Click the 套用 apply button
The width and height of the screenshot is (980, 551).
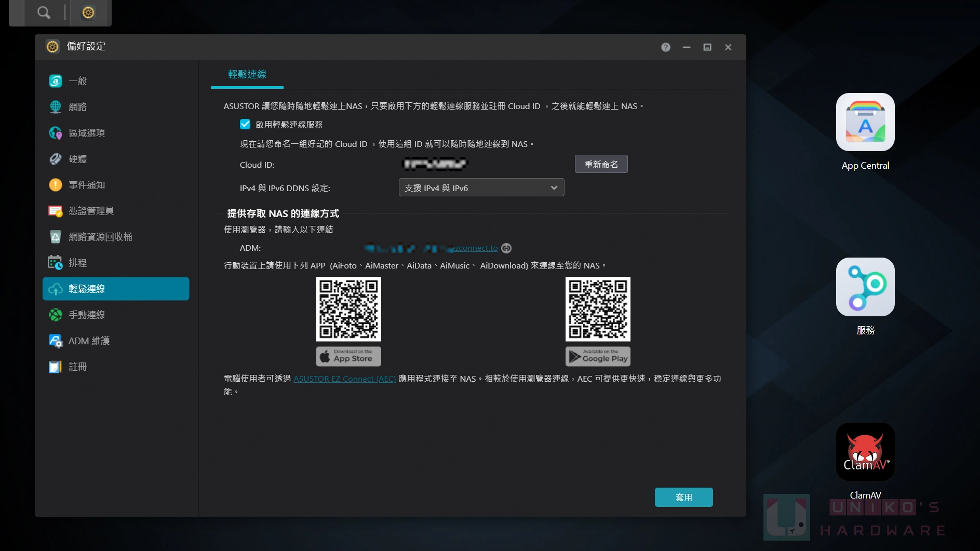pyautogui.click(x=684, y=498)
